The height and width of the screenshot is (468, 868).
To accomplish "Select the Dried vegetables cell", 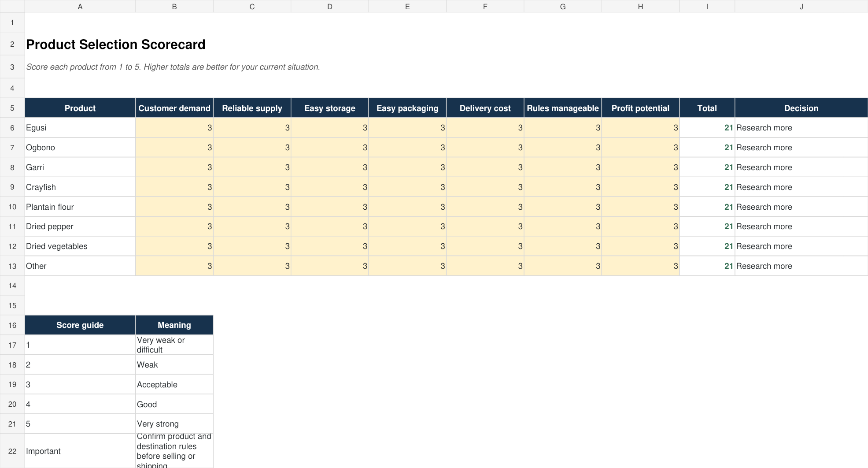I will pyautogui.click(x=80, y=246).
